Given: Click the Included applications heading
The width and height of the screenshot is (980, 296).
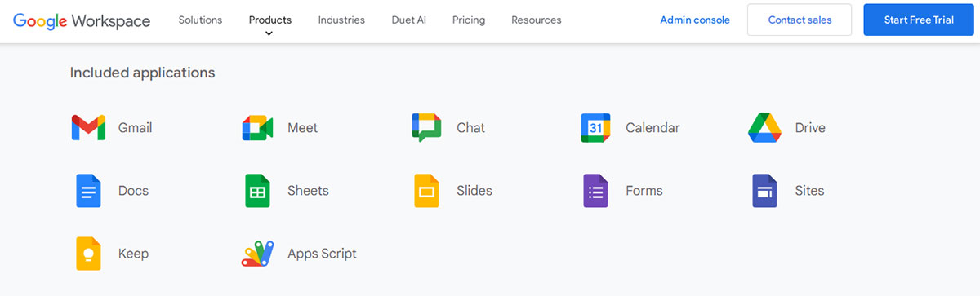Looking at the screenshot, I should pos(143,73).
